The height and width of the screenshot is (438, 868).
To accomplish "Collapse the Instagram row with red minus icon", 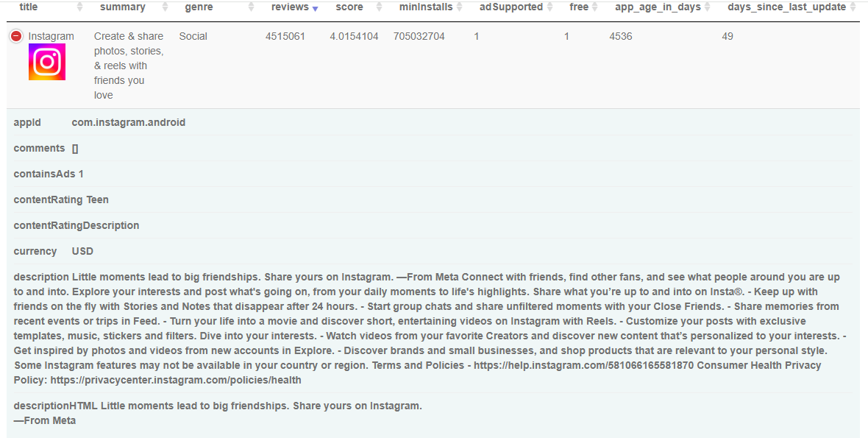I will [x=16, y=36].
